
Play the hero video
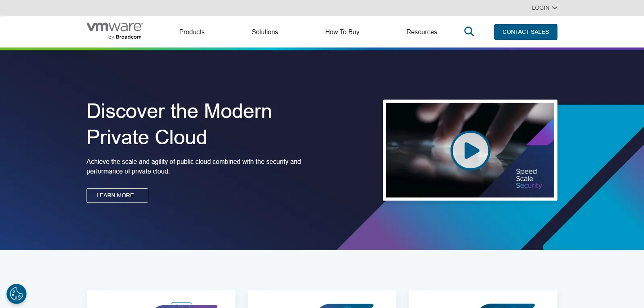[x=470, y=151]
